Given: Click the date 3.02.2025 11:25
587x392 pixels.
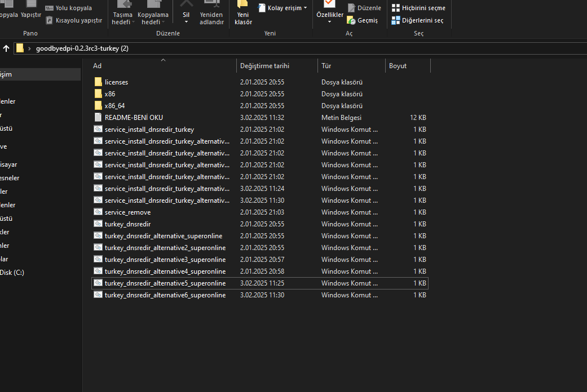Looking at the screenshot, I should pyautogui.click(x=262, y=283).
